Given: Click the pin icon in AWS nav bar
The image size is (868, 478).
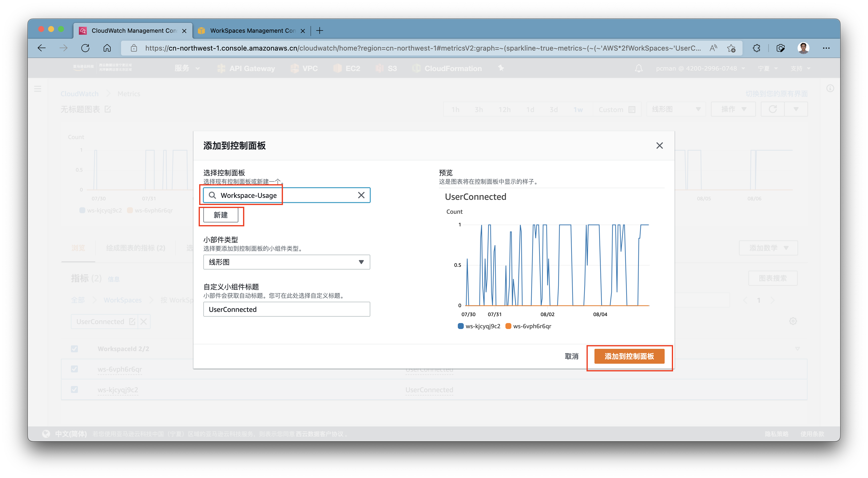Looking at the screenshot, I should point(501,68).
